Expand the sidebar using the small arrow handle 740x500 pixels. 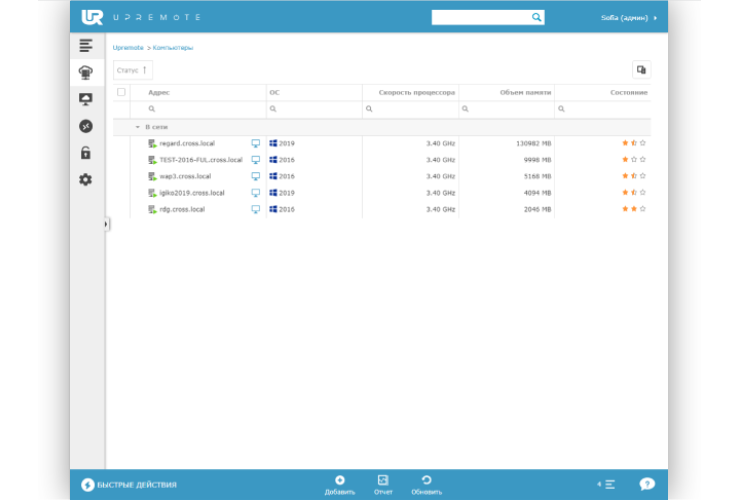click(106, 224)
